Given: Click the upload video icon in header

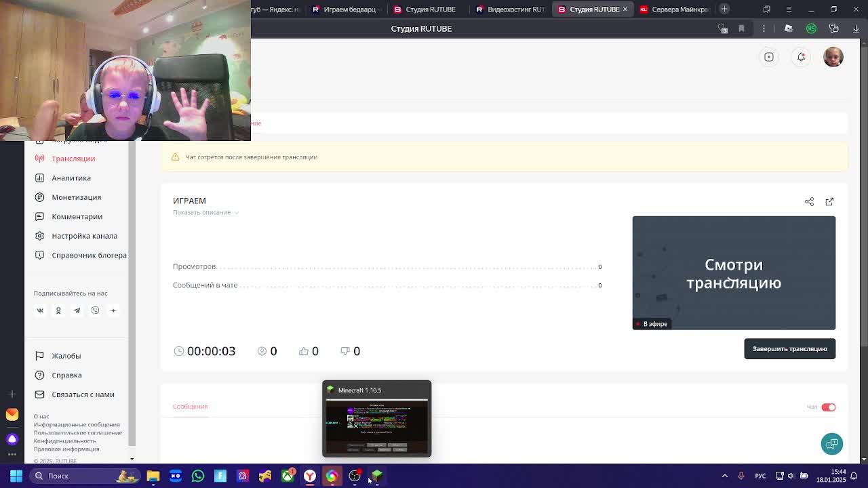Looking at the screenshot, I should 769,57.
